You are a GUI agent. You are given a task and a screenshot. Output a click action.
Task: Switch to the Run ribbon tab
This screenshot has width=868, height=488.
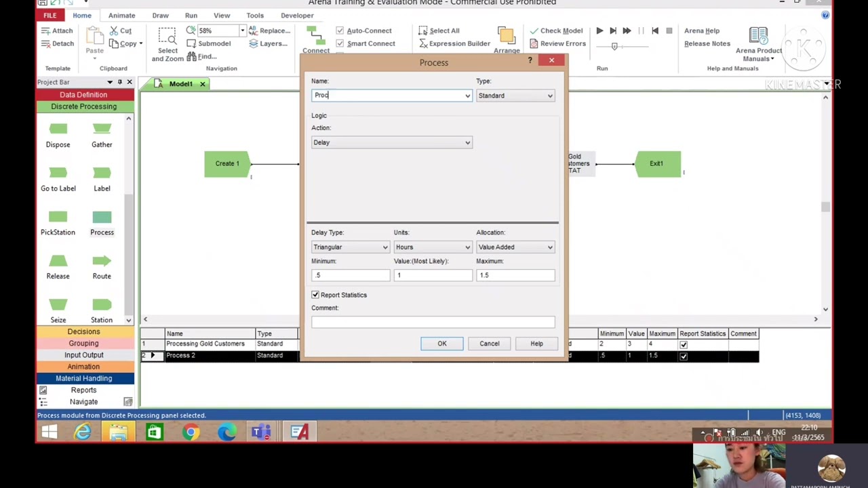click(191, 16)
